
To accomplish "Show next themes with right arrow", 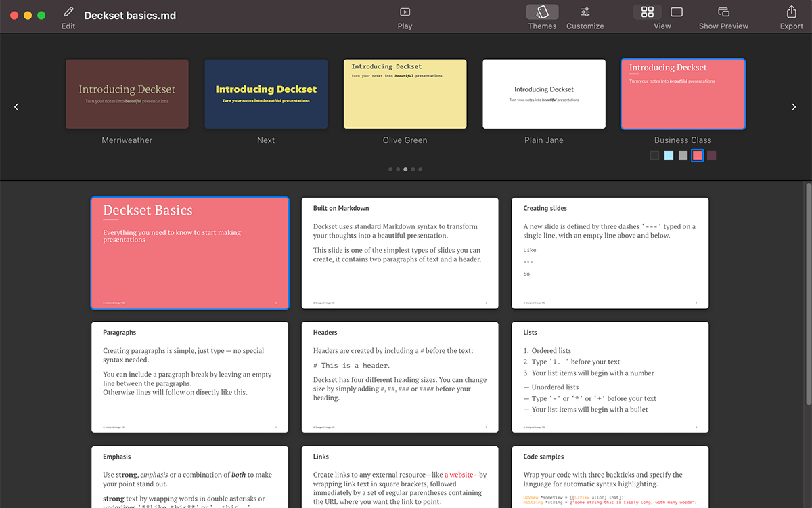I will tap(794, 106).
